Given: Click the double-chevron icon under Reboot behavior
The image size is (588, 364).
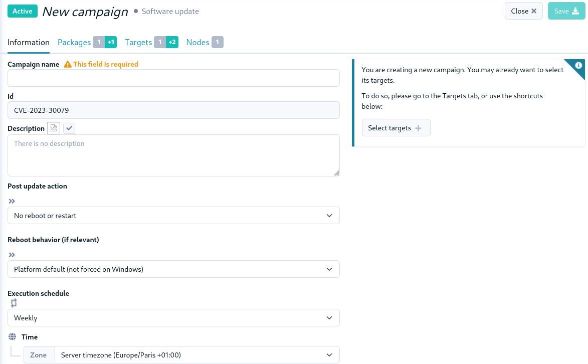Looking at the screenshot, I should point(12,255).
